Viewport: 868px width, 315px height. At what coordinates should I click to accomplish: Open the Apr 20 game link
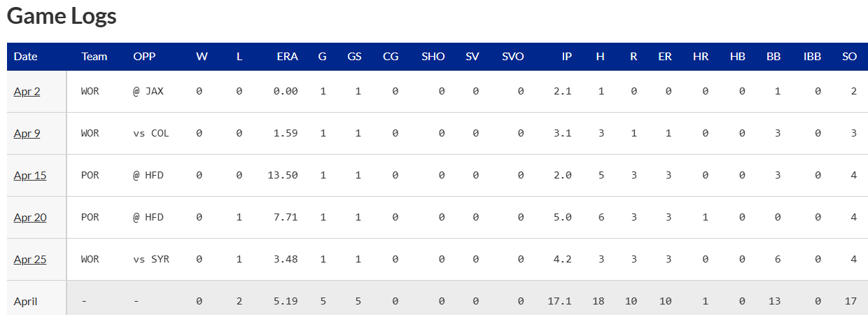click(30, 217)
